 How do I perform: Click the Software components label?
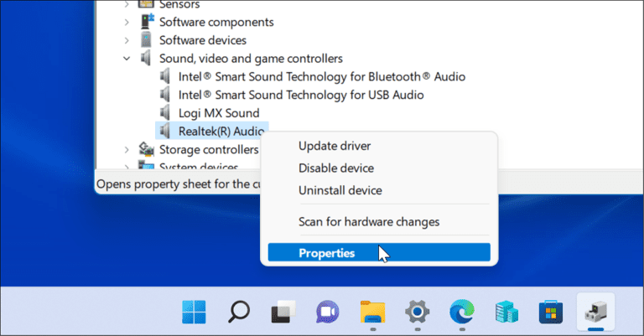216,22
